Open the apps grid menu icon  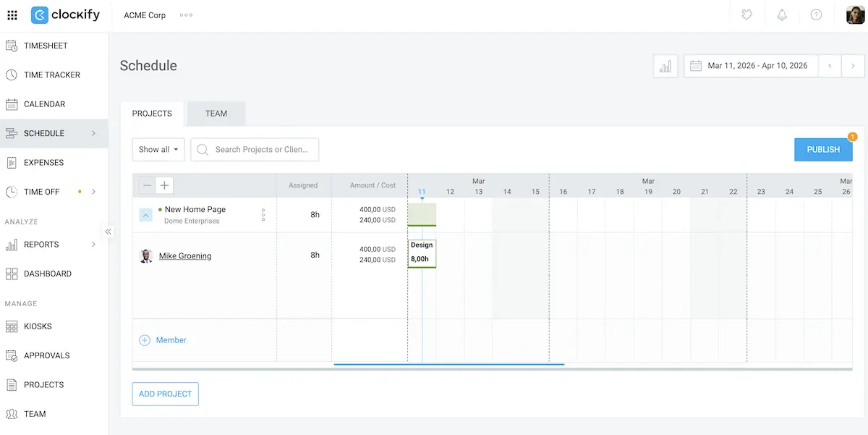pyautogui.click(x=12, y=14)
